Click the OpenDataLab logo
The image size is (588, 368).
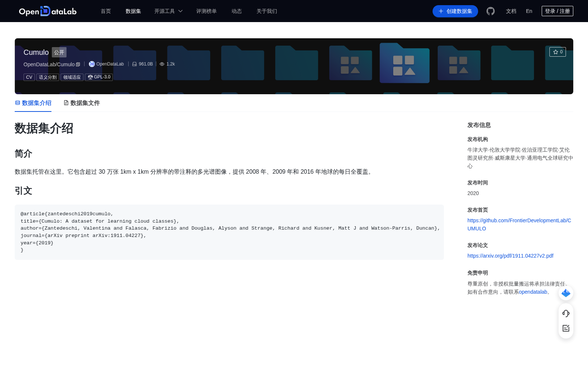48,11
